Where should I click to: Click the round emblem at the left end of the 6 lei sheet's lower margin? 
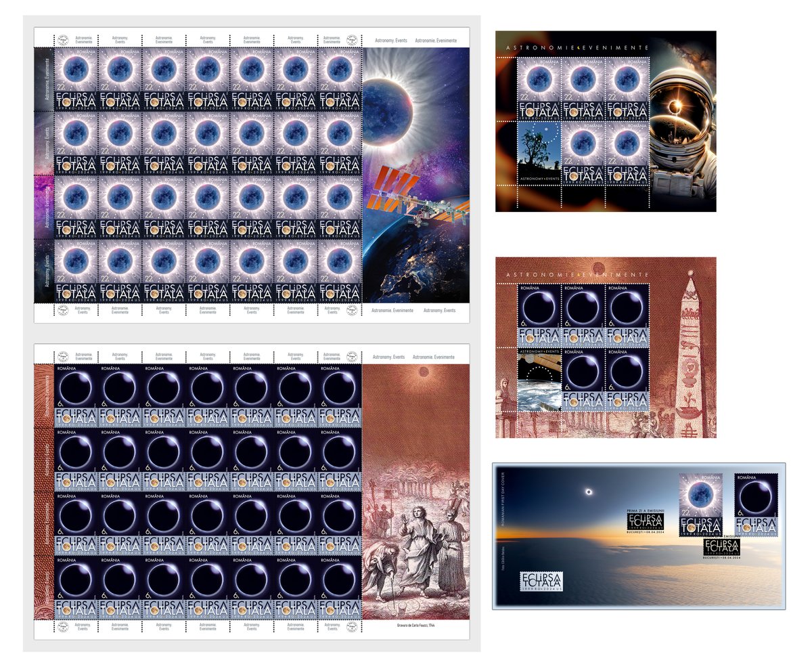(62, 627)
